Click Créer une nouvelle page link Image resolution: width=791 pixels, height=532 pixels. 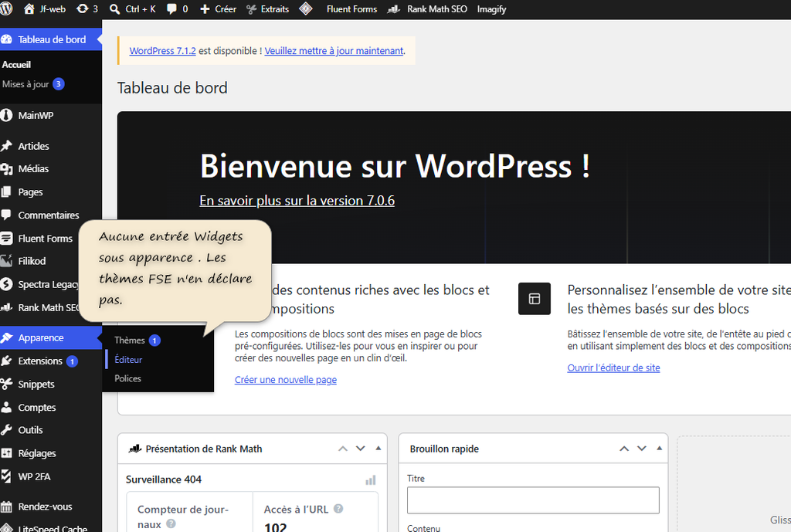click(286, 380)
